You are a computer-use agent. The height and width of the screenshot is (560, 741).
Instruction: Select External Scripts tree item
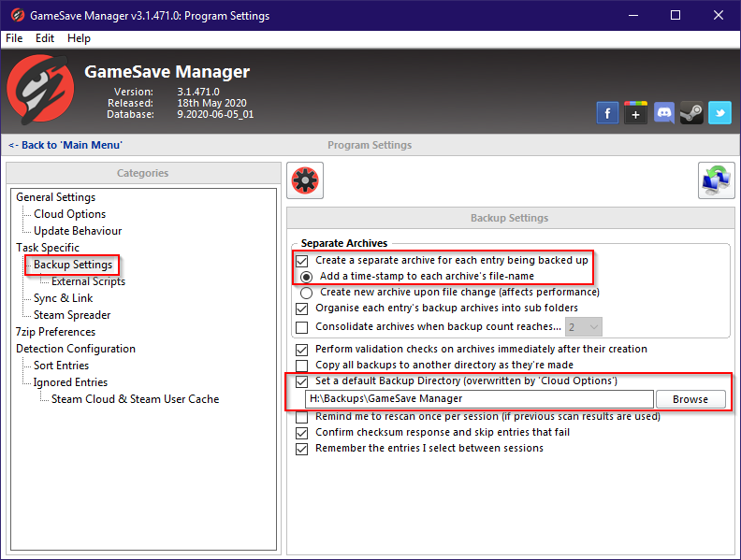88,281
